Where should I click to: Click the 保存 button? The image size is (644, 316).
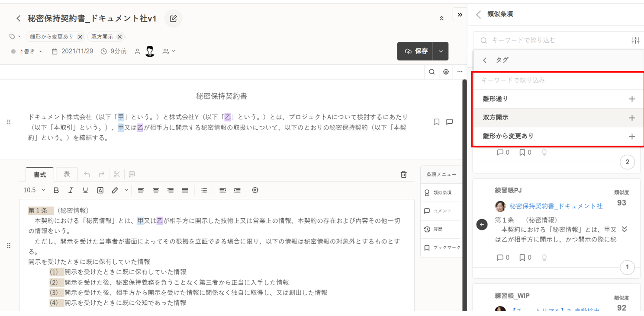(x=415, y=51)
